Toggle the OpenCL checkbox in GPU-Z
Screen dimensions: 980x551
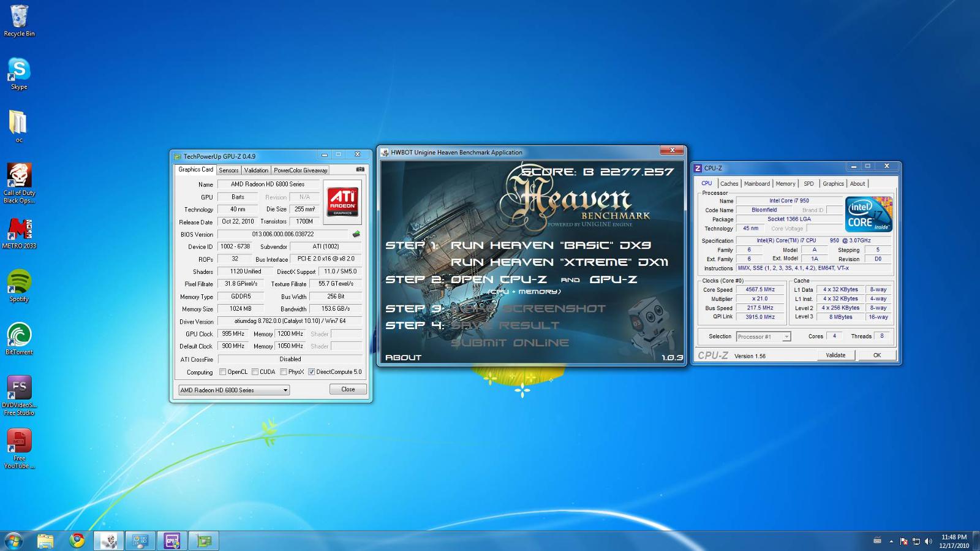(223, 372)
